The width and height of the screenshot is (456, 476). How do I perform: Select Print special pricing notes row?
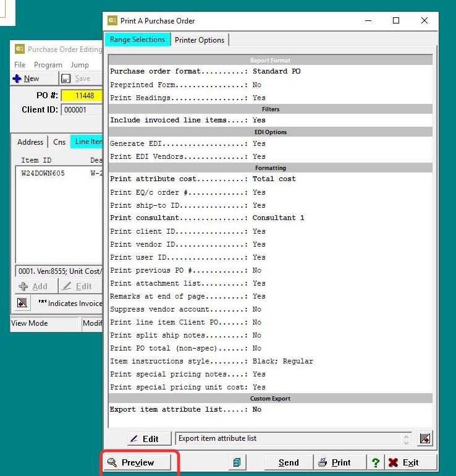pos(270,374)
